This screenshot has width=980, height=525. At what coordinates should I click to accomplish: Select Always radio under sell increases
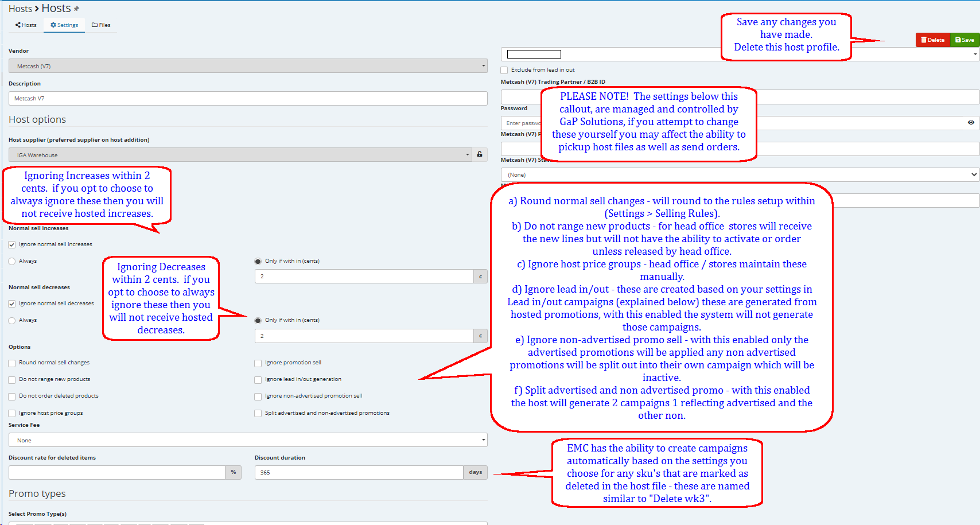point(11,262)
